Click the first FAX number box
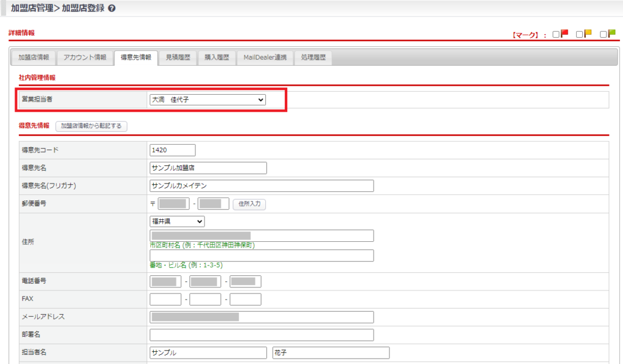Viewport: 623px width, 364px height. point(165,299)
